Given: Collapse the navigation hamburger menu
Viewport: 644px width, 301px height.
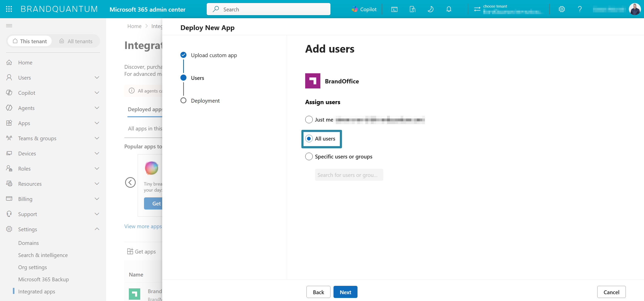Looking at the screenshot, I should (9, 26).
